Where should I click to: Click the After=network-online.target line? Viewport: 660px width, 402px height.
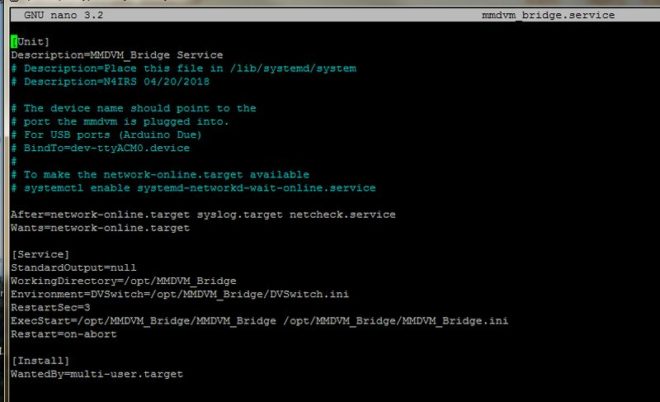(203, 215)
